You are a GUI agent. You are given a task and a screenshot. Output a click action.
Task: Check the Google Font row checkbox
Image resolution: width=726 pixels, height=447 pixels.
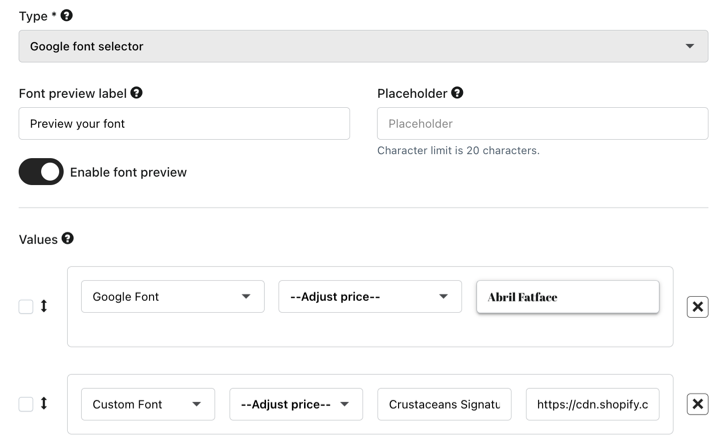tap(26, 307)
